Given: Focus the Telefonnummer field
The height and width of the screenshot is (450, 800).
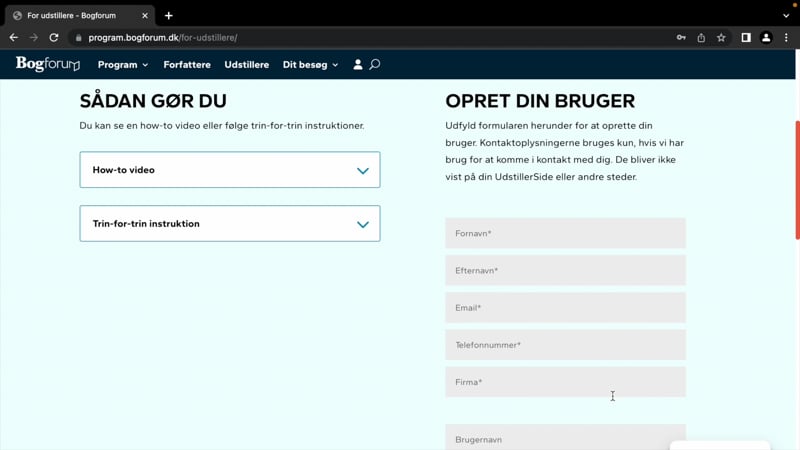Looking at the screenshot, I should click(565, 345).
